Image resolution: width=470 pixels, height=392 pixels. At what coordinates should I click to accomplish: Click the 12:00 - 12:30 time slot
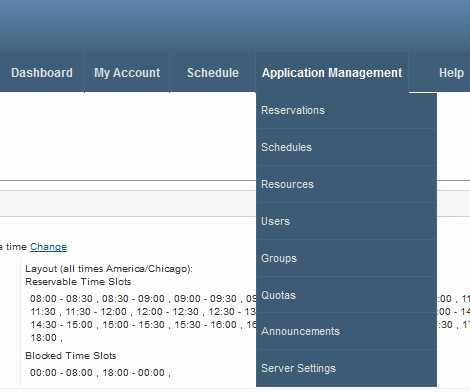coord(168,312)
